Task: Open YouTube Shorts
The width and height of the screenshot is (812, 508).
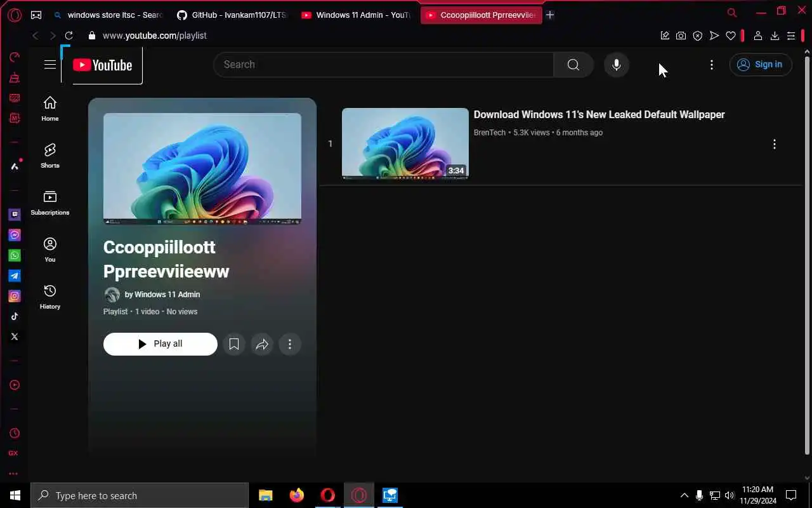Action: [x=50, y=156]
